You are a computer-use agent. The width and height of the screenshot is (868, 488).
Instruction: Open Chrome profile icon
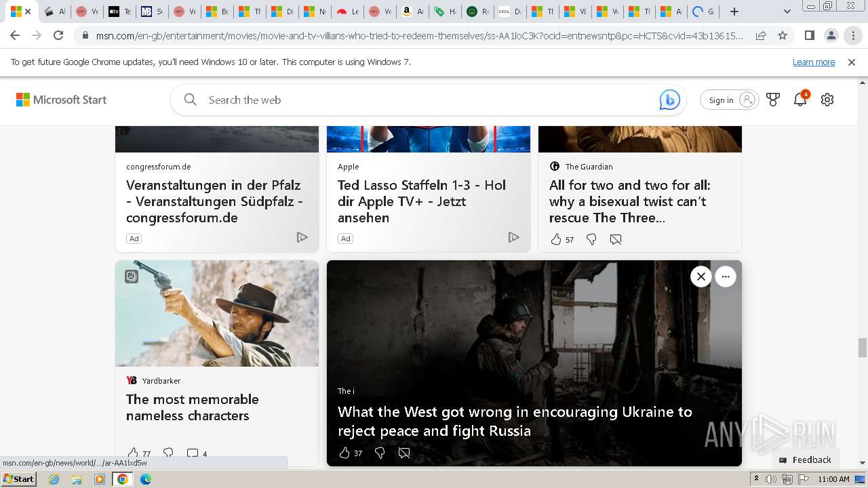831,35
